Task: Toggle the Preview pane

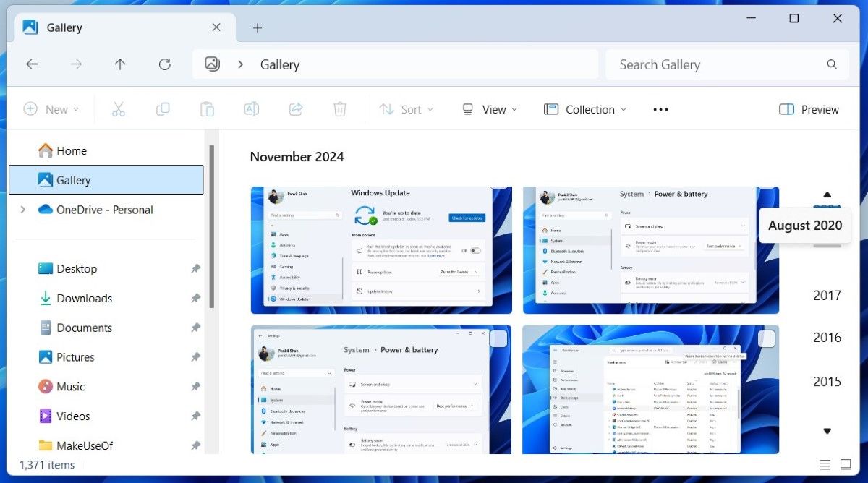Action: [809, 109]
